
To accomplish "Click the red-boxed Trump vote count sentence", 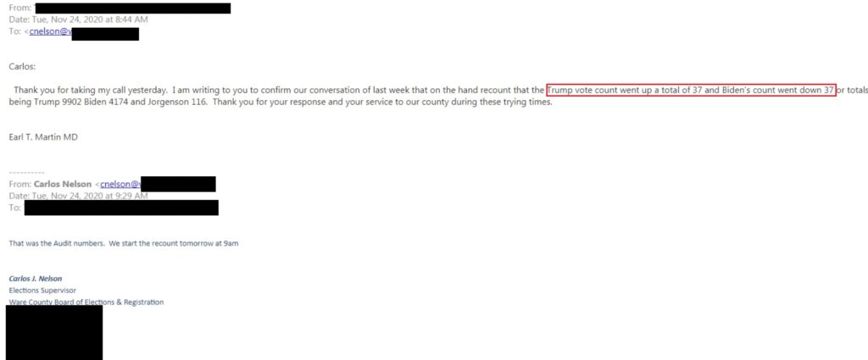I will (691, 90).
